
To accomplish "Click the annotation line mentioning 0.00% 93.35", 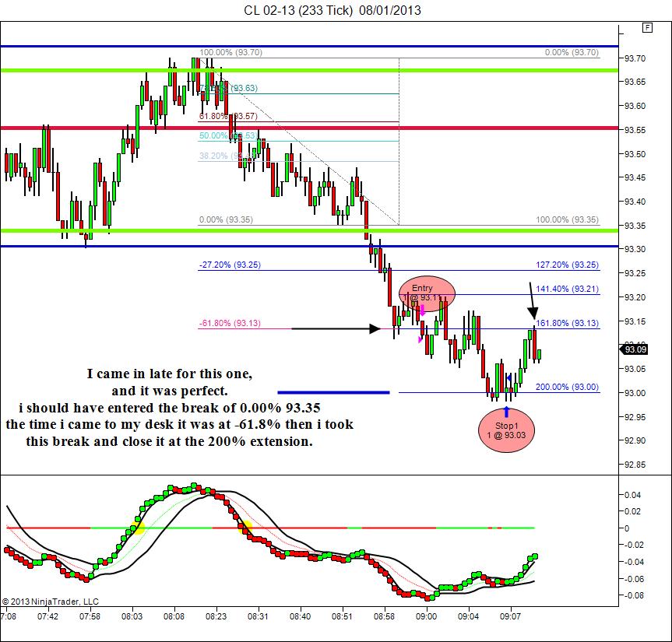I will tap(170, 408).
